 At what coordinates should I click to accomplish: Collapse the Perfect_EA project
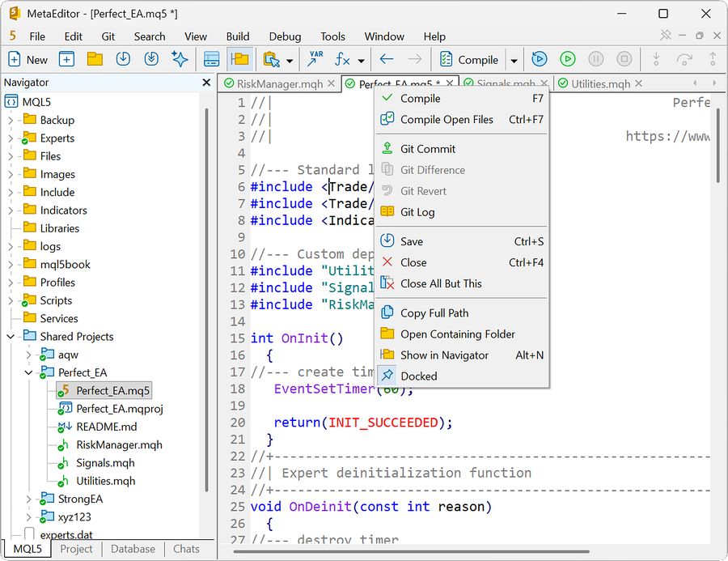(29, 372)
